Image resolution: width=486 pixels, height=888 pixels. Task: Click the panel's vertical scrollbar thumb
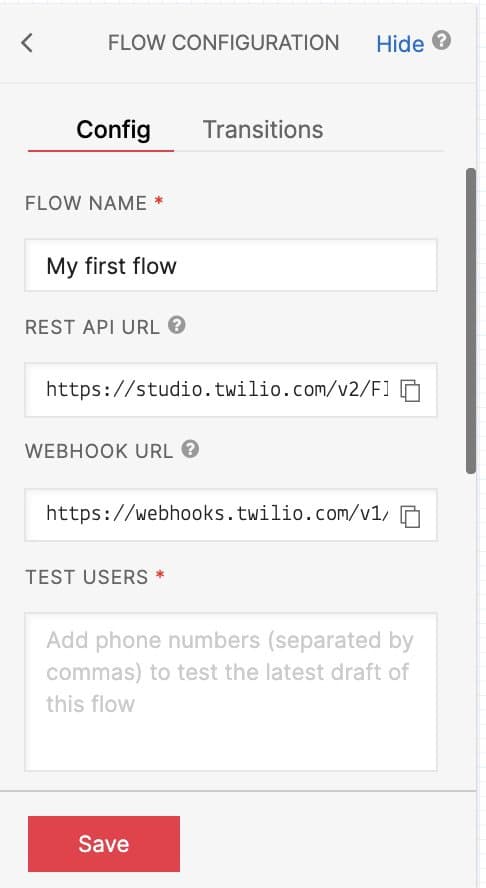[x=471, y=320]
